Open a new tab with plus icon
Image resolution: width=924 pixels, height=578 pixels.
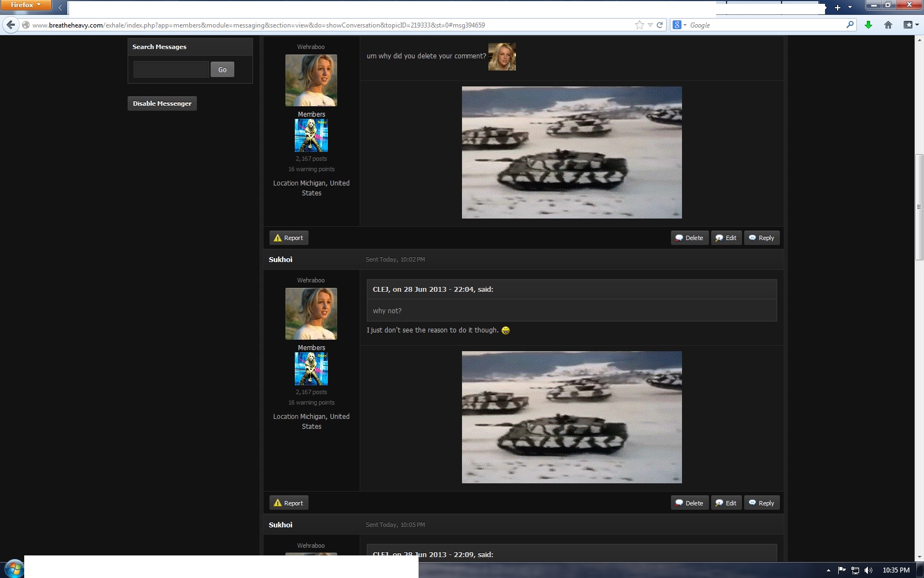pos(837,8)
